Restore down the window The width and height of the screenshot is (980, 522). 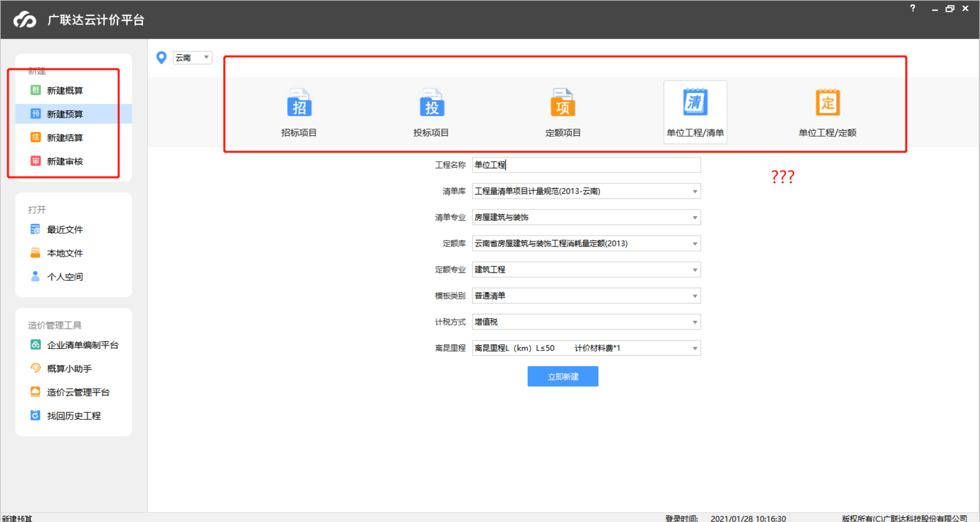click(x=949, y=9)
